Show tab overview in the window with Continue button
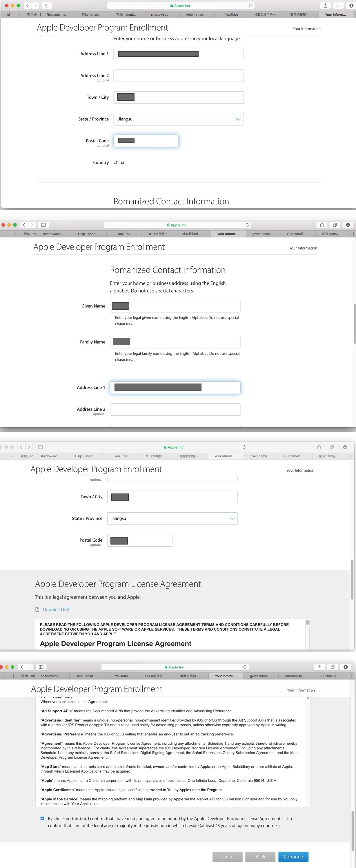Viewport: 356px width, 868px height. coord(333,667)
